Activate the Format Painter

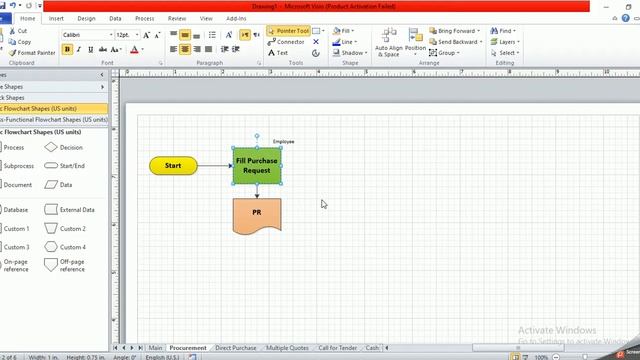click(32, 53)
